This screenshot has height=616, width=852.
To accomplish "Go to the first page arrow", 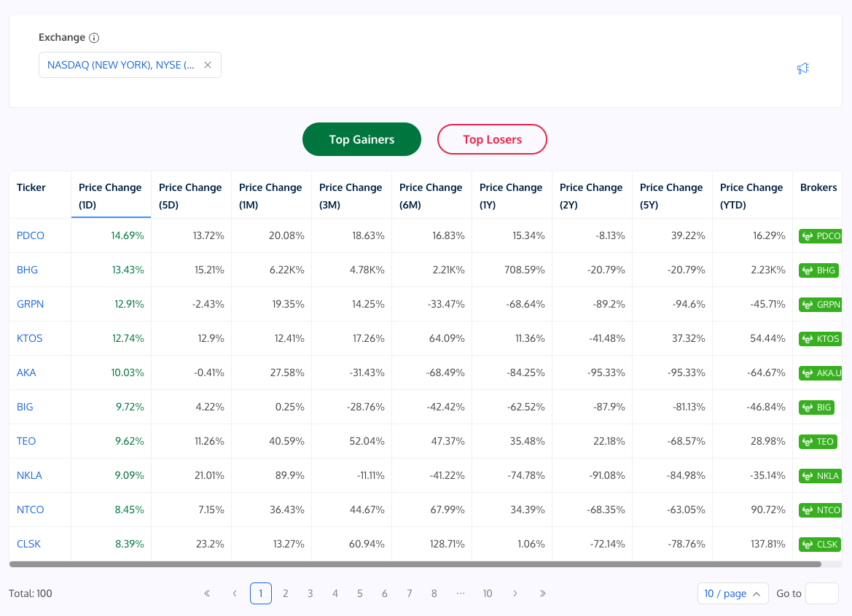I will [207, 593].
